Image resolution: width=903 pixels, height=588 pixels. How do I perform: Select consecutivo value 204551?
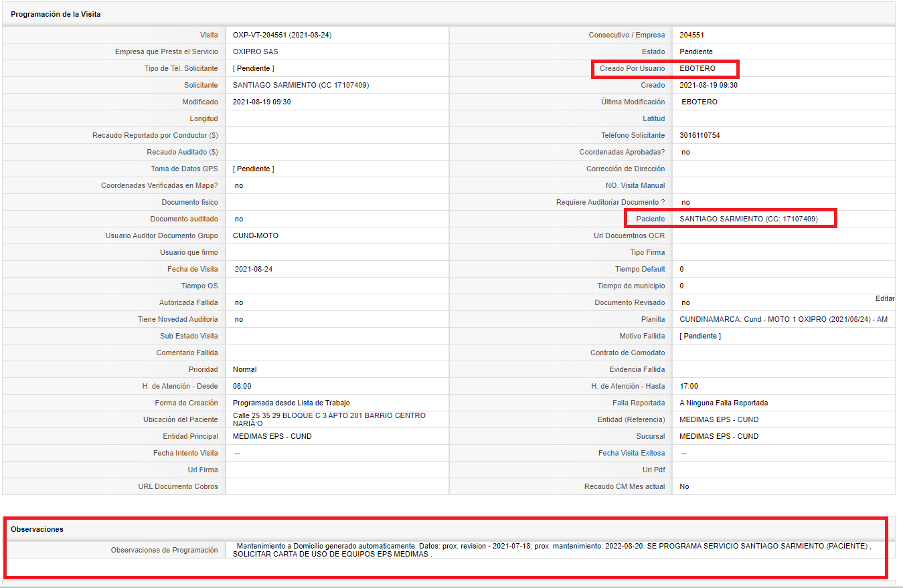click(691, 35)
